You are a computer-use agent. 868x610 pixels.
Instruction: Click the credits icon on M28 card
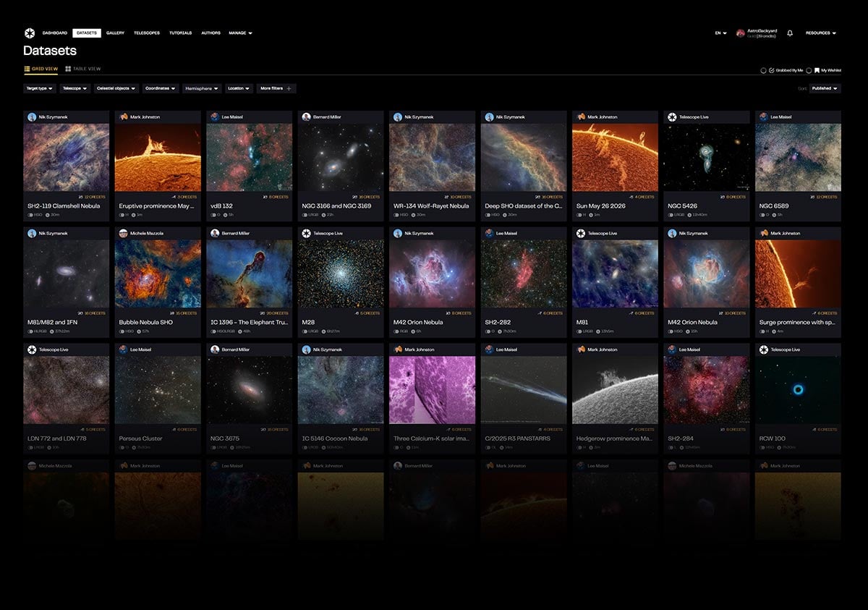(x=357, y=313)
